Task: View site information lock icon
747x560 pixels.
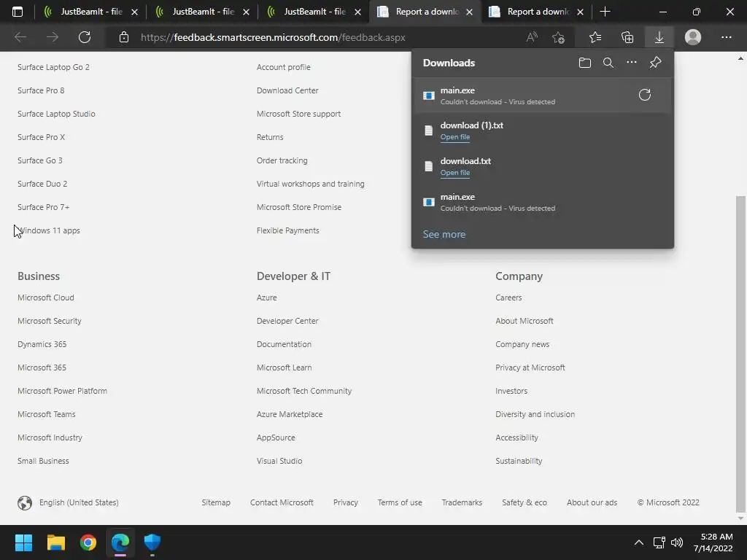Action: [124, 37]
